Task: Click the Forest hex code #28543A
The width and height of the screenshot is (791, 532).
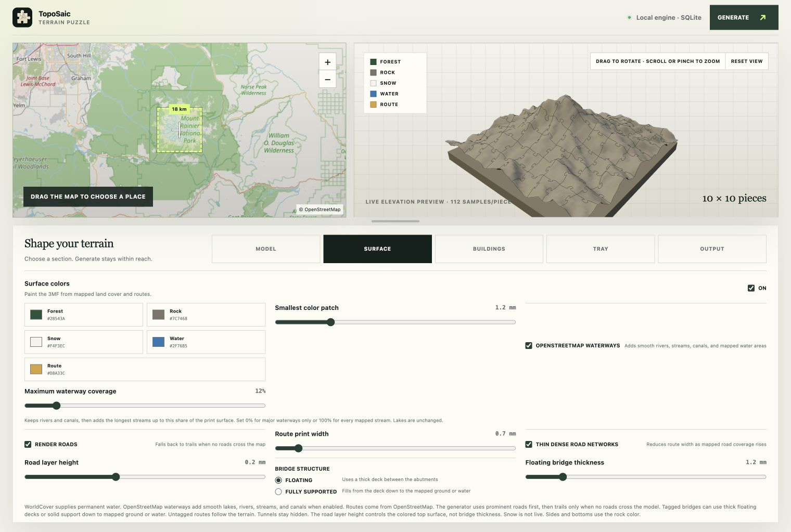Action: (x=56, y=319)
